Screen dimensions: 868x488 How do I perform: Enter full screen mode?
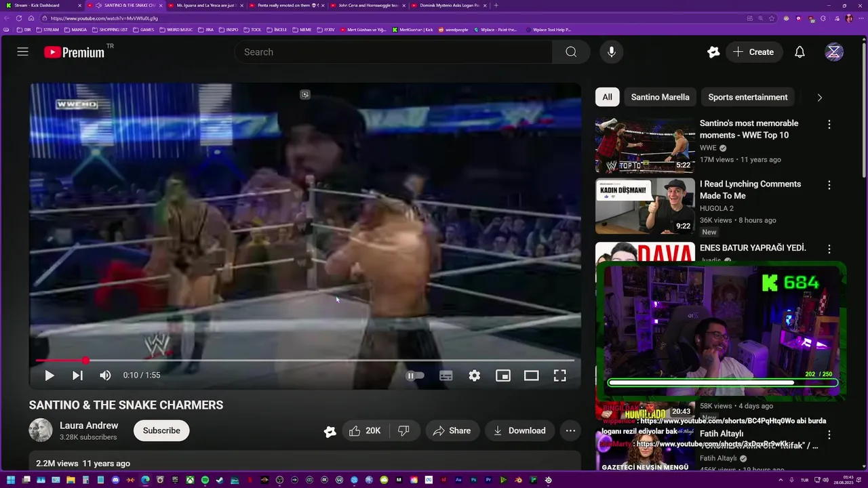pos(559,375)
